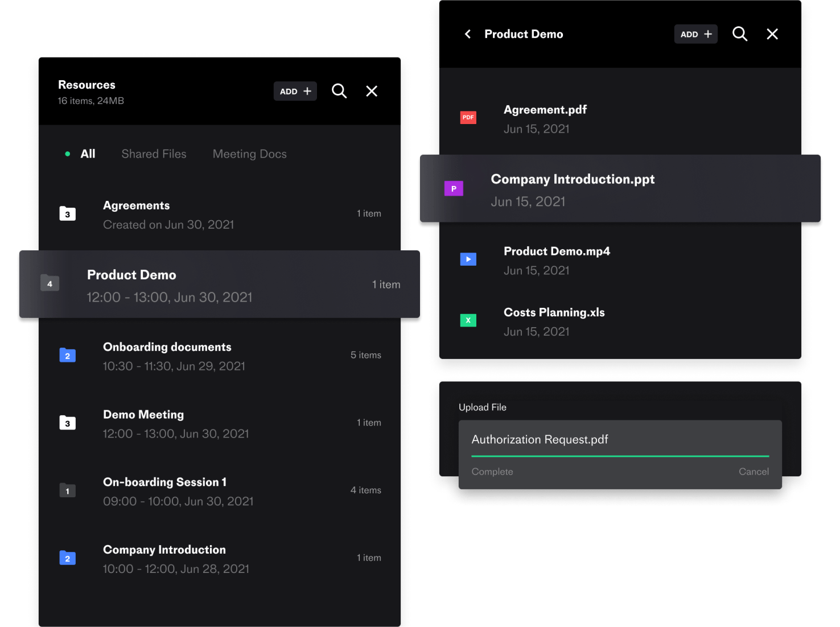Screen dimensions: 840x627
Task: Open Company Introduction folder title
Action: (x=164, y=550)
